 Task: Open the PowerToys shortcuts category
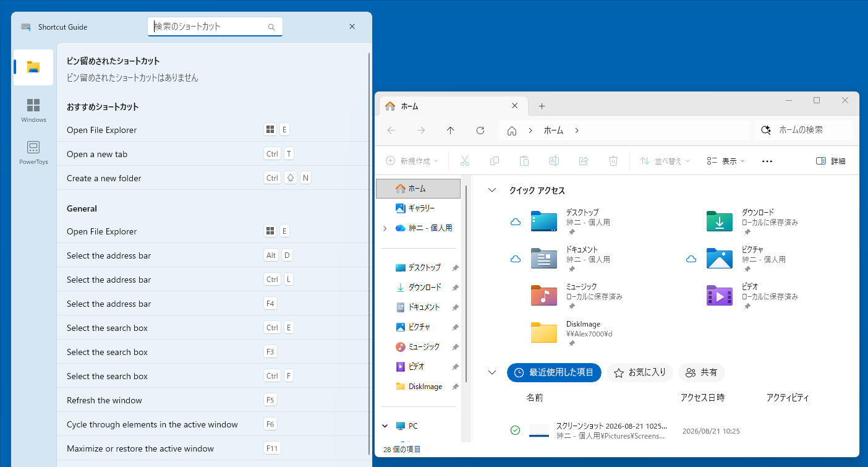coord(33,152)
